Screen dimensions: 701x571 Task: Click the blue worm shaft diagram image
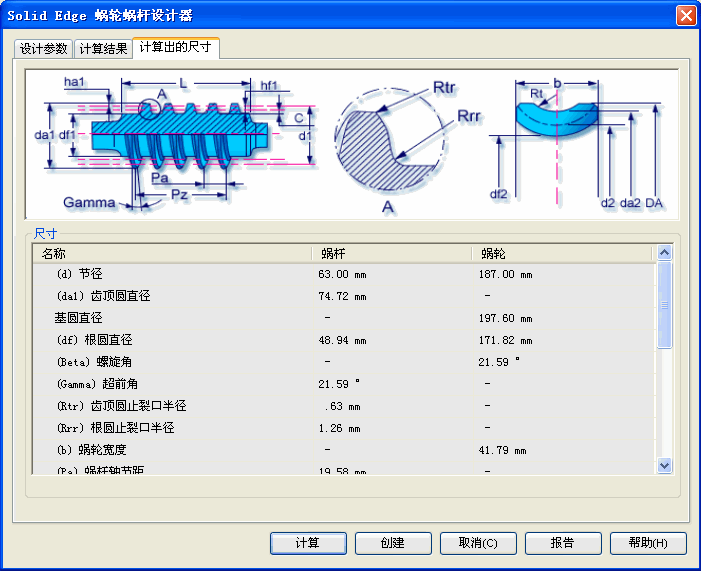pyautogui.click(x=175, y=140)
